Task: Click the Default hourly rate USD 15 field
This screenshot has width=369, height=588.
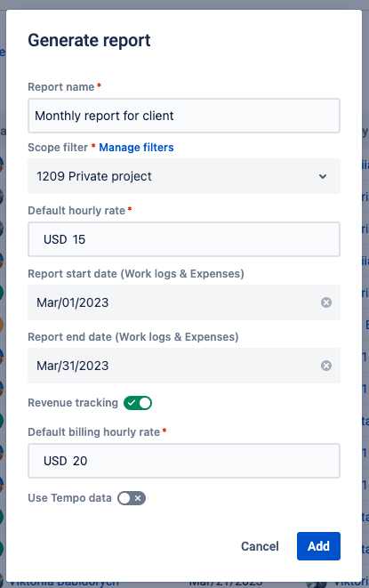Action: (184, 239)
